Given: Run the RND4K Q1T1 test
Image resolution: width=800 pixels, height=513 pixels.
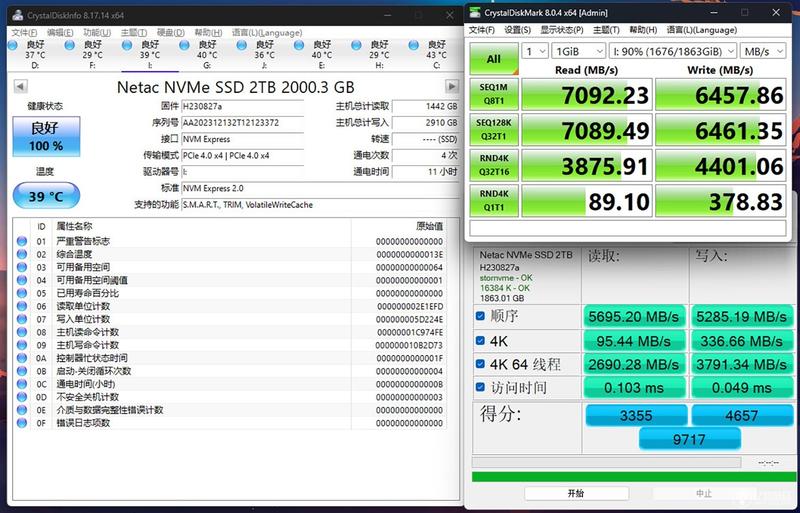Looking at the screenshot, I should (x=494, y=201).
